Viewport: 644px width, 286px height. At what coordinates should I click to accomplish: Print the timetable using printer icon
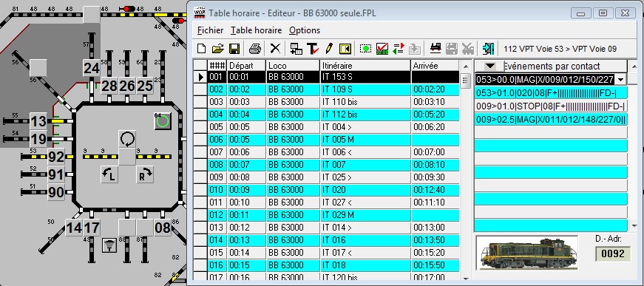255,49
